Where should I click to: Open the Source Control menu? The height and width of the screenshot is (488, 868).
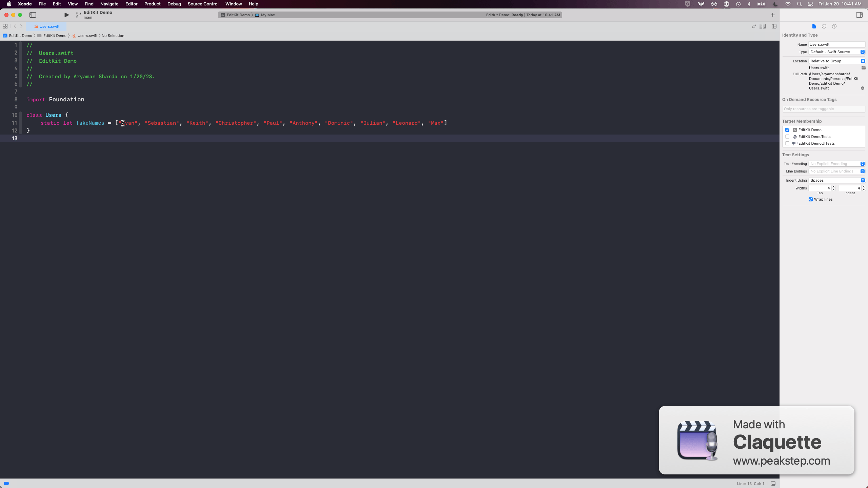coord(203,4)
